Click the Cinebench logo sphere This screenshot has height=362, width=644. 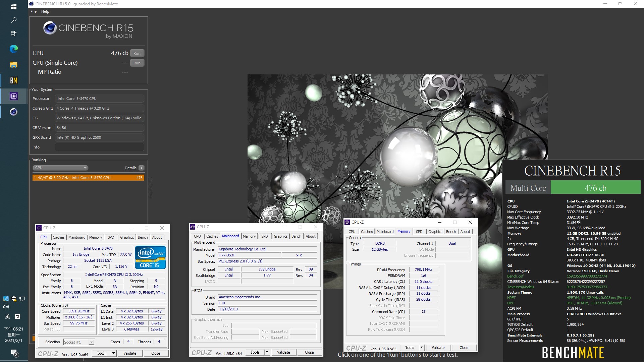pyautogui.click(x=50, y=28)
